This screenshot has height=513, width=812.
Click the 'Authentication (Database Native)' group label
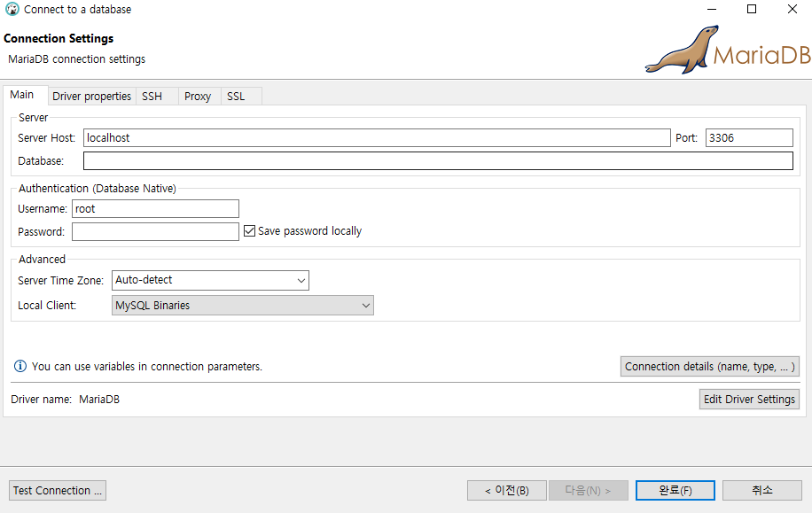98,189
